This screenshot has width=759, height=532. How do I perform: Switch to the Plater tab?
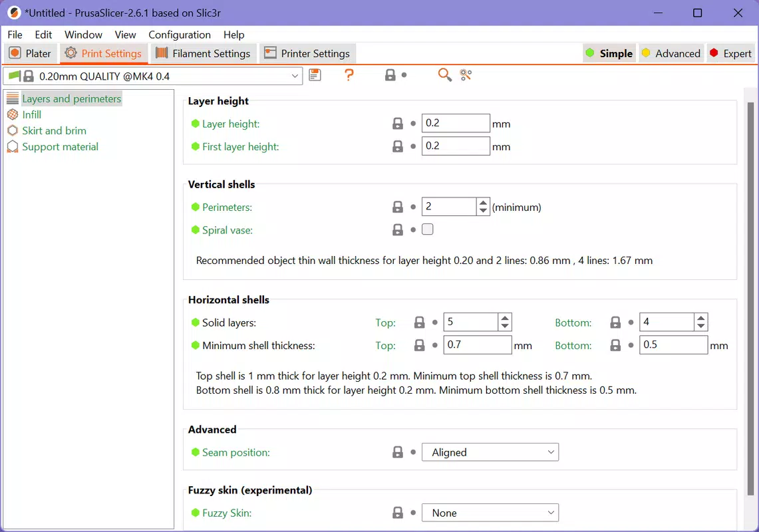point(31,53)
